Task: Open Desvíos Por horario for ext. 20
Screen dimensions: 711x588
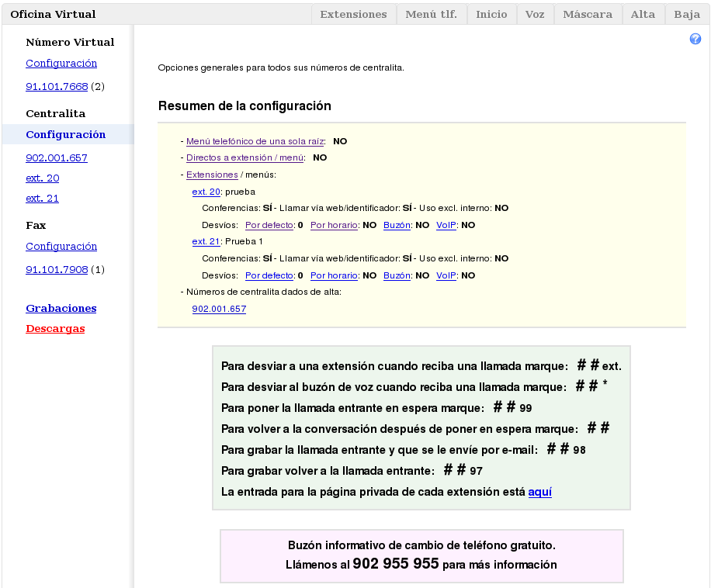Action: tap(334, 225)
